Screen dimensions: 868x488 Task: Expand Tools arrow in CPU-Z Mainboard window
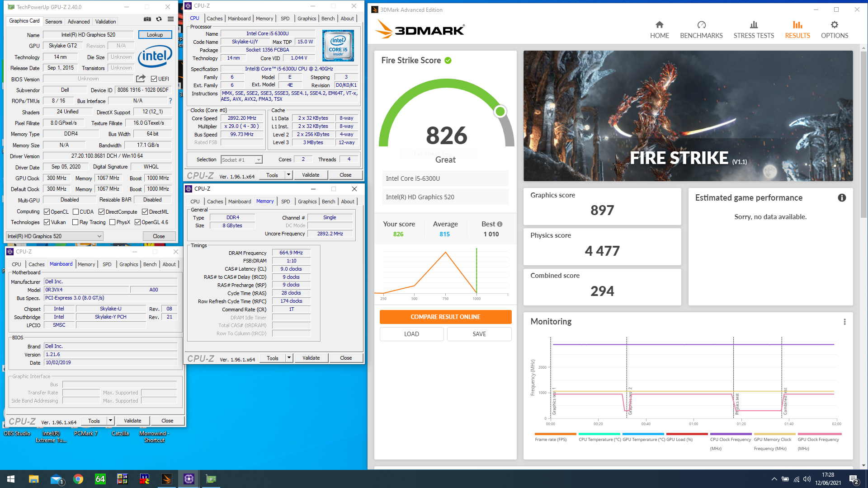tap(110, 421)
